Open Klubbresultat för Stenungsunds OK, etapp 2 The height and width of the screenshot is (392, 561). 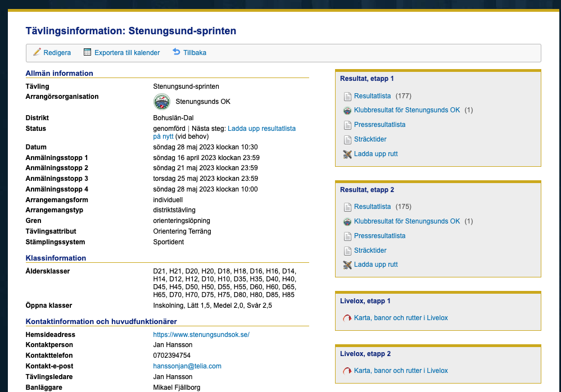(407, 221)
